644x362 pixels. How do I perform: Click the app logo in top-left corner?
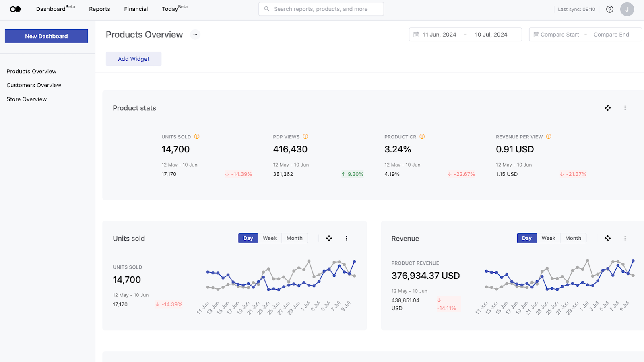pos(15,9)
